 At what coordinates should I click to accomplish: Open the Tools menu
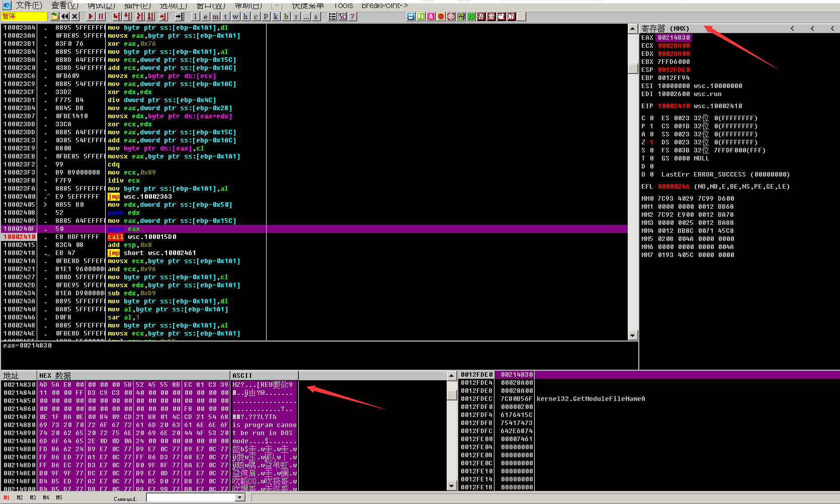343,5
